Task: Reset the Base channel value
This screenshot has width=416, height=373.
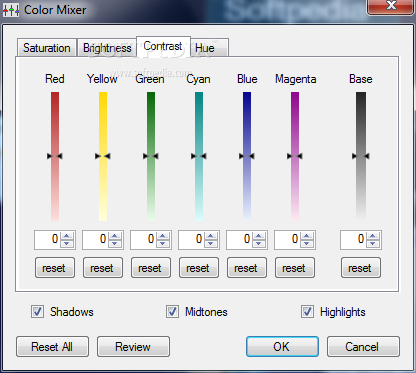Action: tap(361, 268)
